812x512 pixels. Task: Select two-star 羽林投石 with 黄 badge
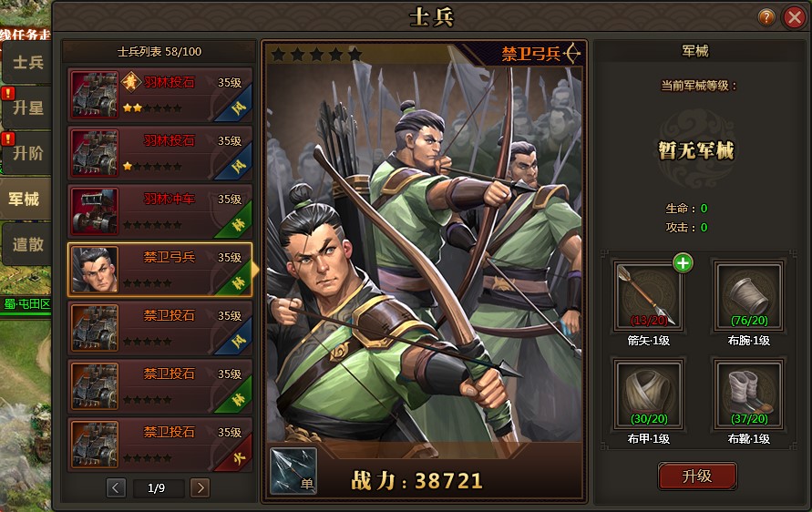tap(160, 95)
